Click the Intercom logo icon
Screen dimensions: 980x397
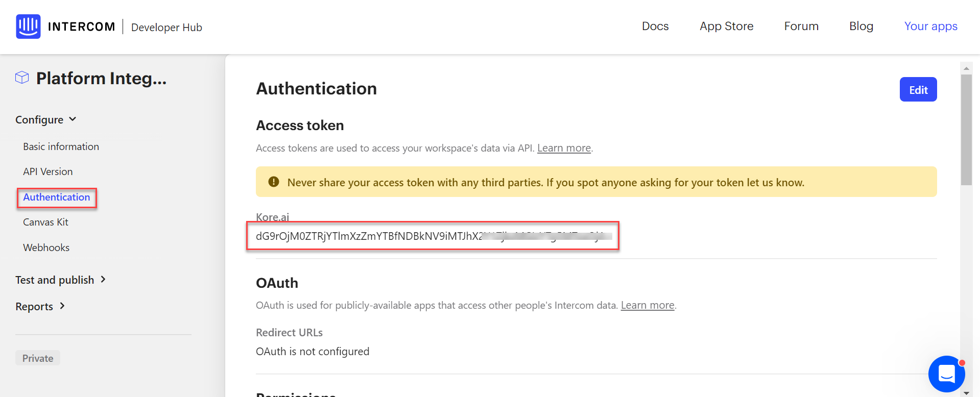click(x=28, y=27)
